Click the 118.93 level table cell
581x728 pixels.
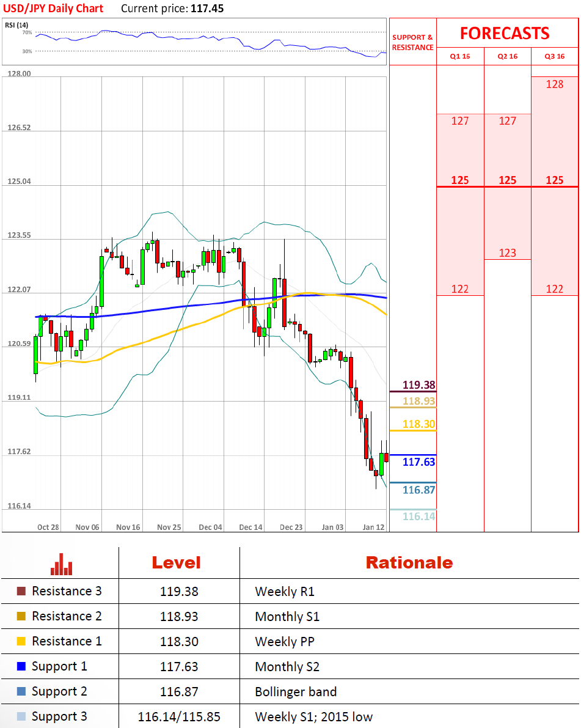point(179,617)
